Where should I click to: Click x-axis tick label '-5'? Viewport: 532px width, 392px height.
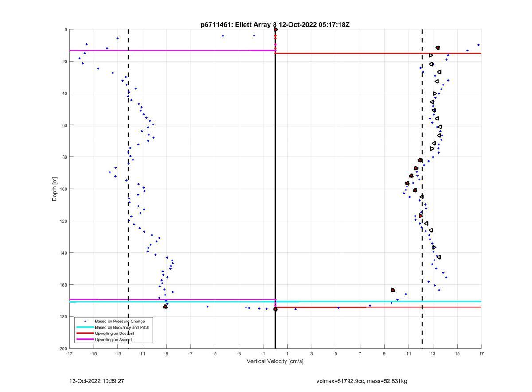(215, 353)
